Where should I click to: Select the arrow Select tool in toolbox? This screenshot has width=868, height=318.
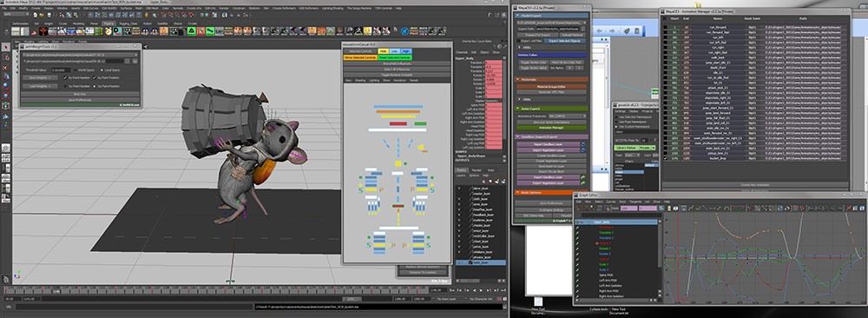tap(5, 48)
